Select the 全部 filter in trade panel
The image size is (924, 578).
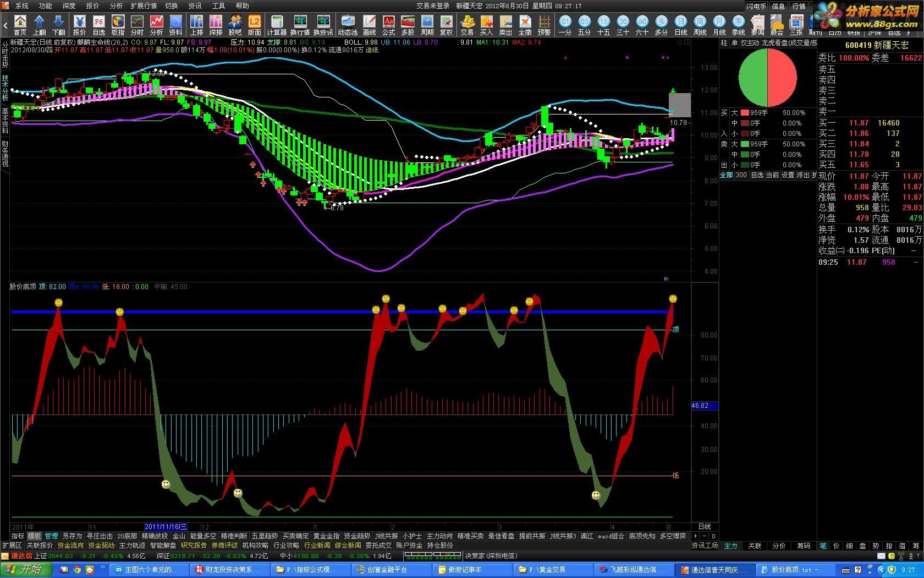pos(727,175)
